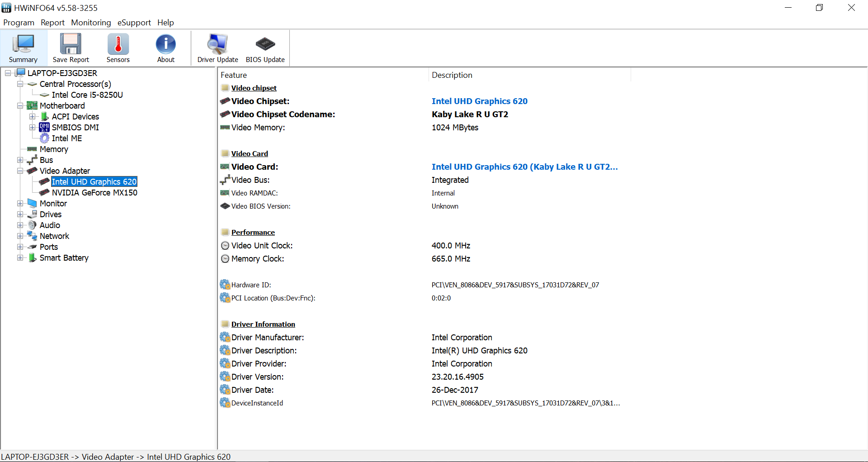
Task: Select Intel UHD Graphics 620 tree item
Action: click(x=94, y=182)
